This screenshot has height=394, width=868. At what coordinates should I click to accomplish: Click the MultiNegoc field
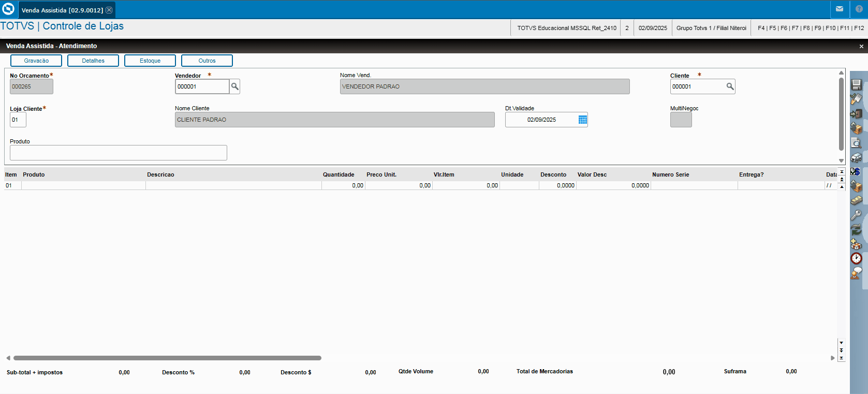681,120
